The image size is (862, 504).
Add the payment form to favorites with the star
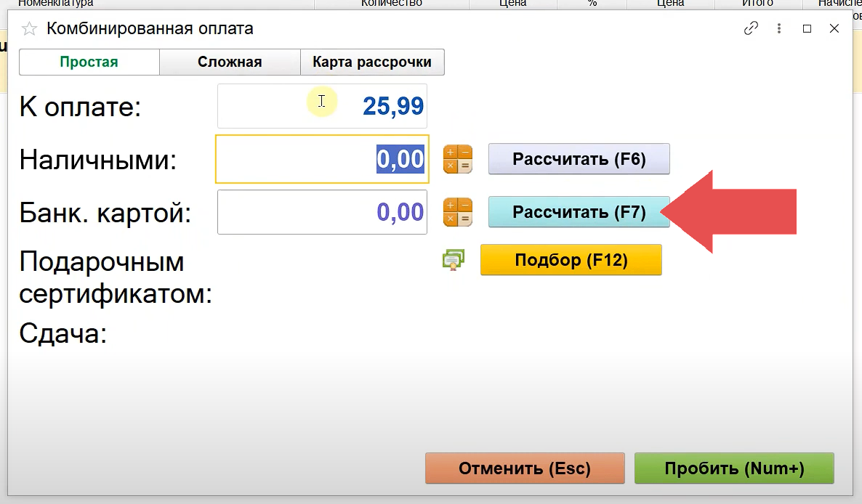(29, 29)
